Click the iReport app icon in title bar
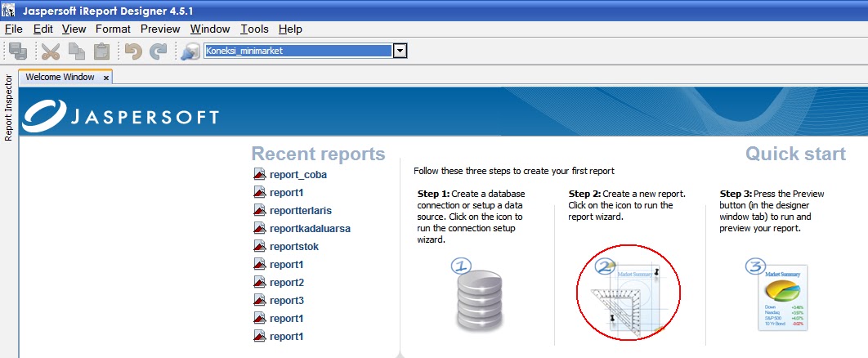This screenshot has height=358, width=868. click(9, 11)
